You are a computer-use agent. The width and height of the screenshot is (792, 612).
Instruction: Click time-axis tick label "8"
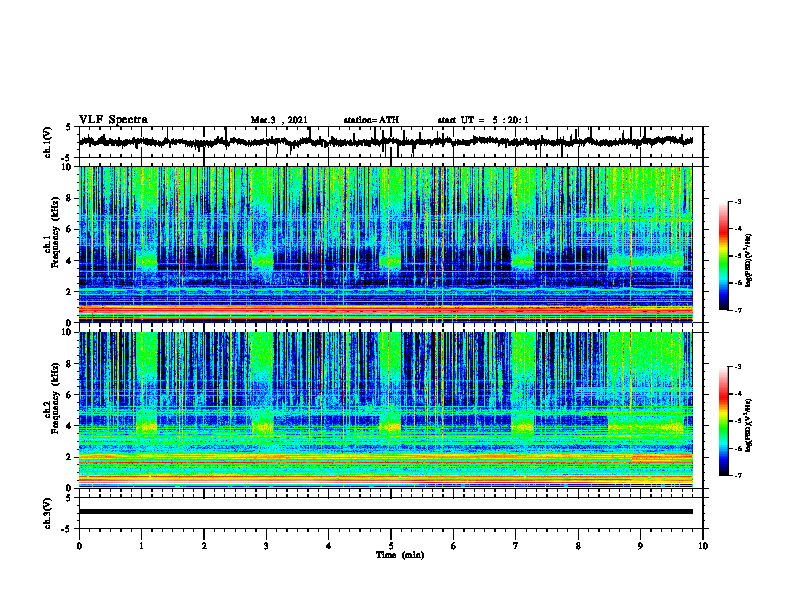[578, 546]
